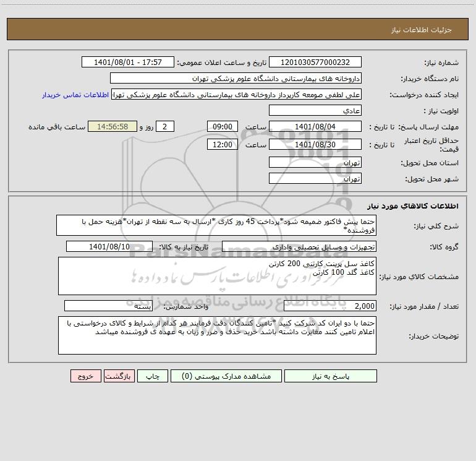The height and width of the screenshot is (461, 476).
Task: Click the delivery province field تهران
Action: (315, 162)
